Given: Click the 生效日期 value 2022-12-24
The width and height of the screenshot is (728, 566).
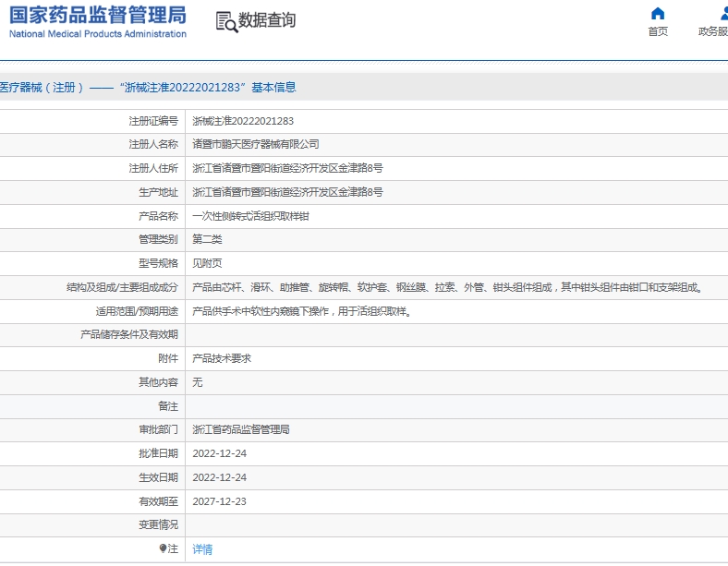Looking at the screenshot, I should pos(220,478).
